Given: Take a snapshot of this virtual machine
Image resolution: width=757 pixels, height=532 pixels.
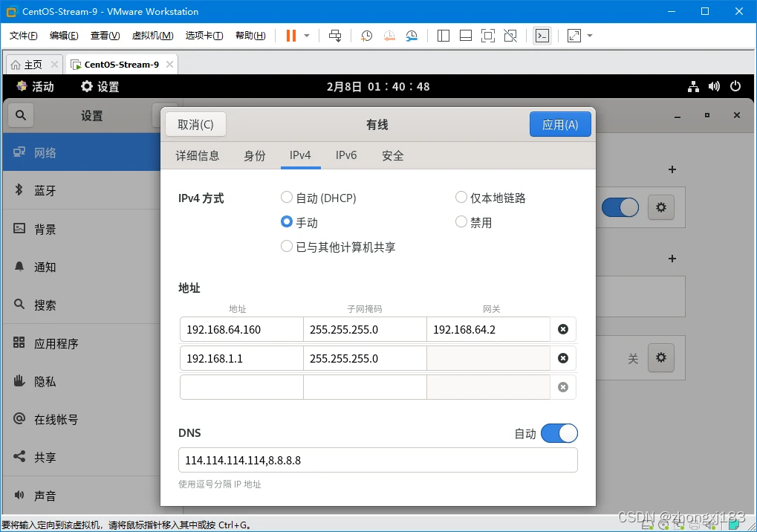Looking at the screenshot, I should tap(367, 35).
